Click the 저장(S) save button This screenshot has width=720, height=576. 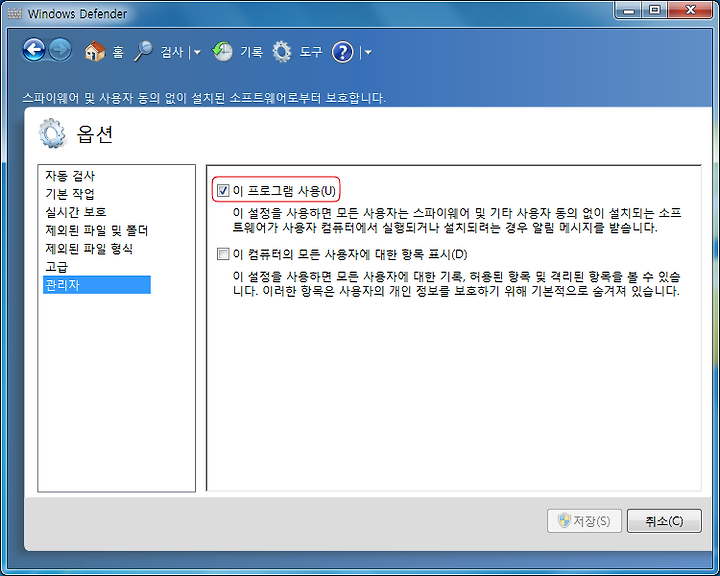[x=584, y=521]
